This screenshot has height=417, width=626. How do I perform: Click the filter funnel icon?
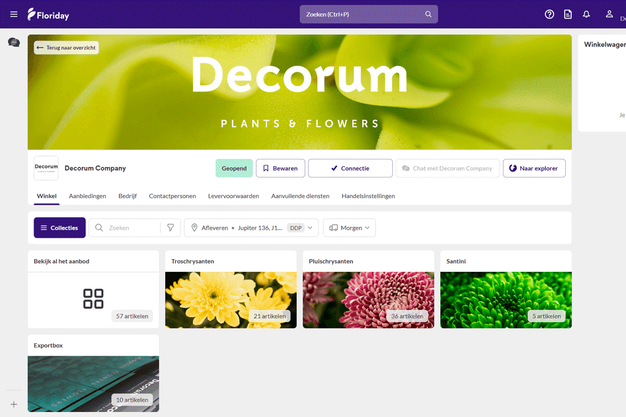coord(171,228)
